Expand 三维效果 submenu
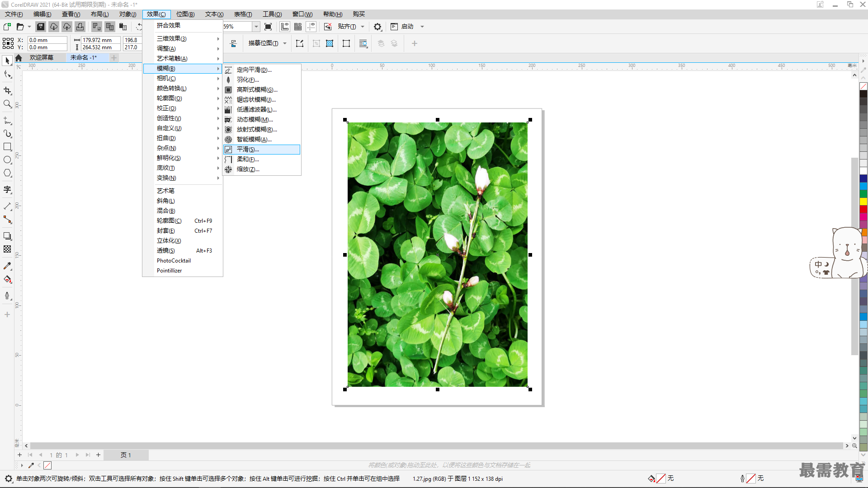This screenshot has width=868, height=488. (183, 38)
